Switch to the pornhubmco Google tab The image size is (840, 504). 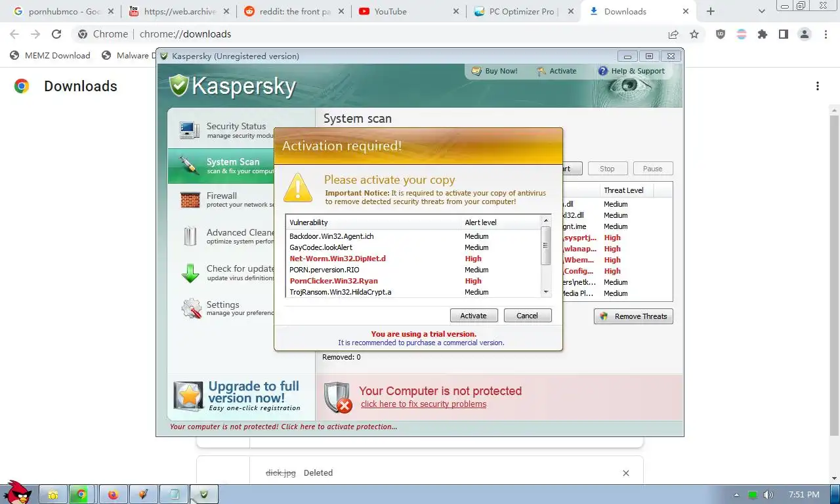tap(64, 11)
